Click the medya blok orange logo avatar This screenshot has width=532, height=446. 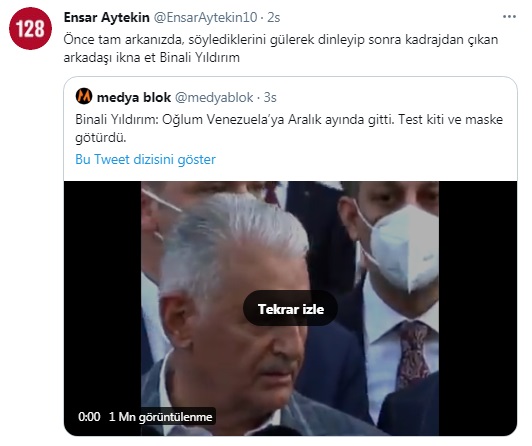pos(84,96)
